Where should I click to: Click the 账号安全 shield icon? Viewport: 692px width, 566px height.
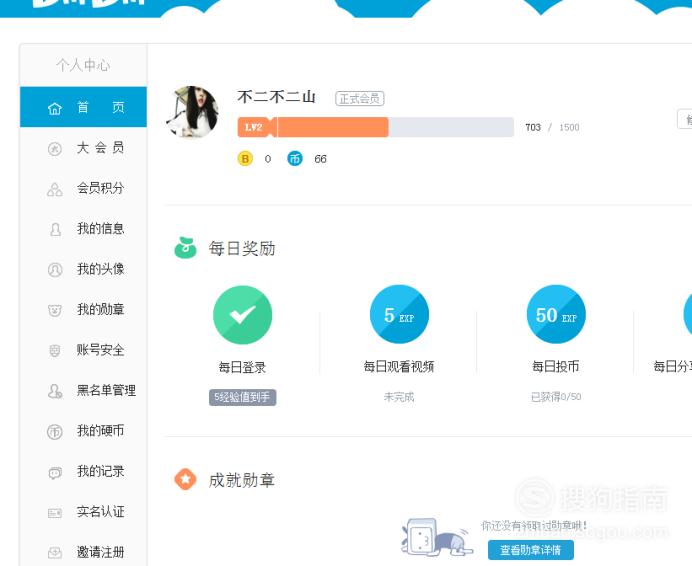pyautogui.click(x=55, y=351)
